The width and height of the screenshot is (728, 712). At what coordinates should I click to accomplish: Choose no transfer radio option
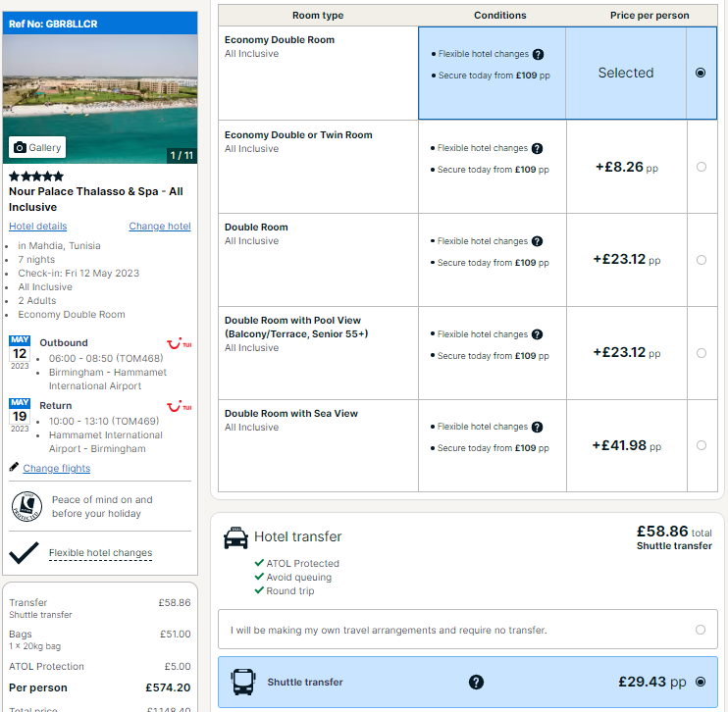701,630
